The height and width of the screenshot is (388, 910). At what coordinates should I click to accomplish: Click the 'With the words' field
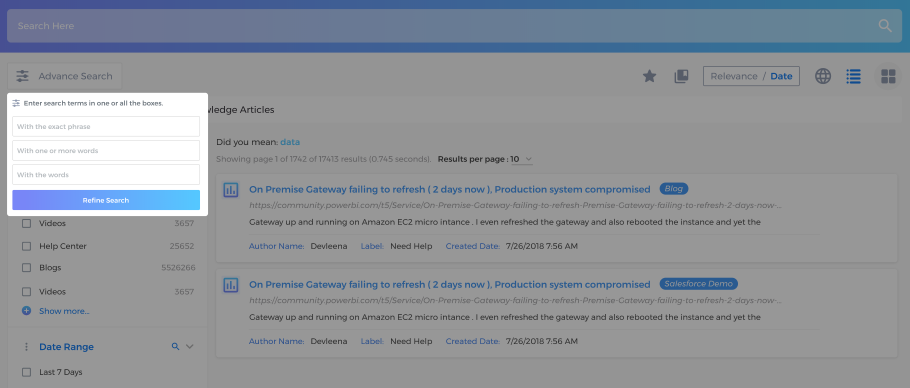coord(106,175)
